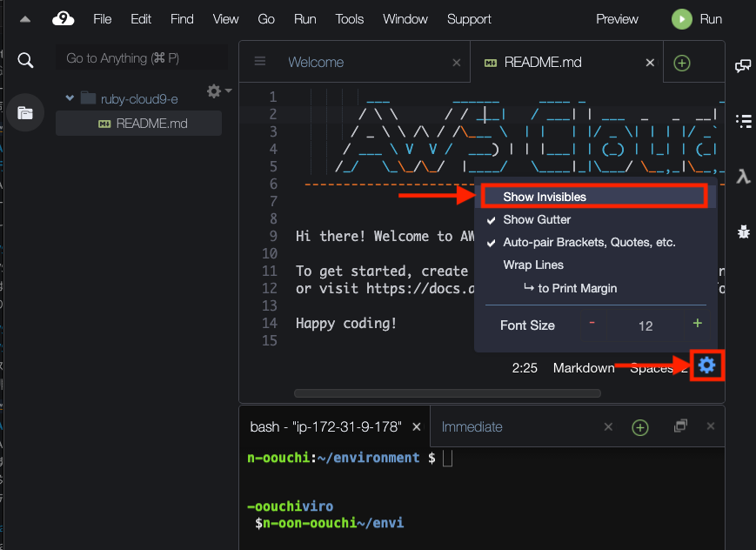The width and height of the screenshot is (756, 550).
Task: Open the Window menu
Action: 405,19
